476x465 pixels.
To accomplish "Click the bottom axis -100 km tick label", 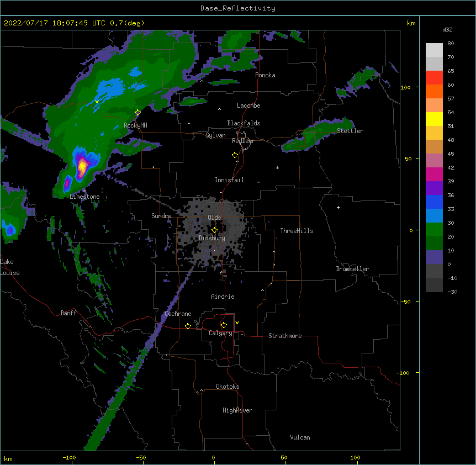I will [69, 457].
